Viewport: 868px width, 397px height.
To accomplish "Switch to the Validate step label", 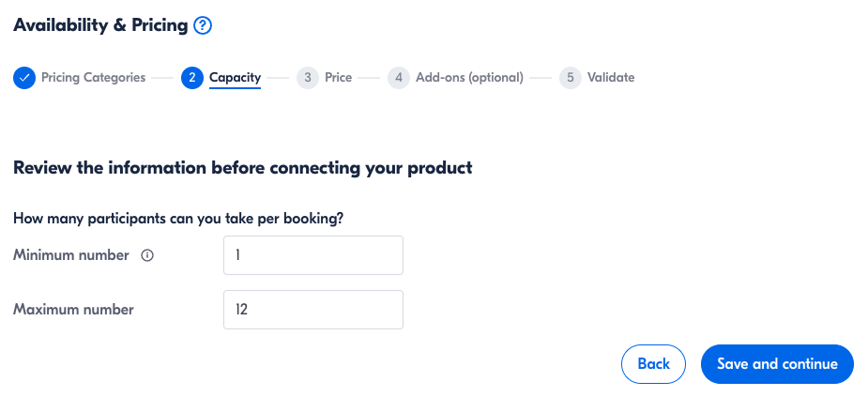I will [x=611, y=78].
